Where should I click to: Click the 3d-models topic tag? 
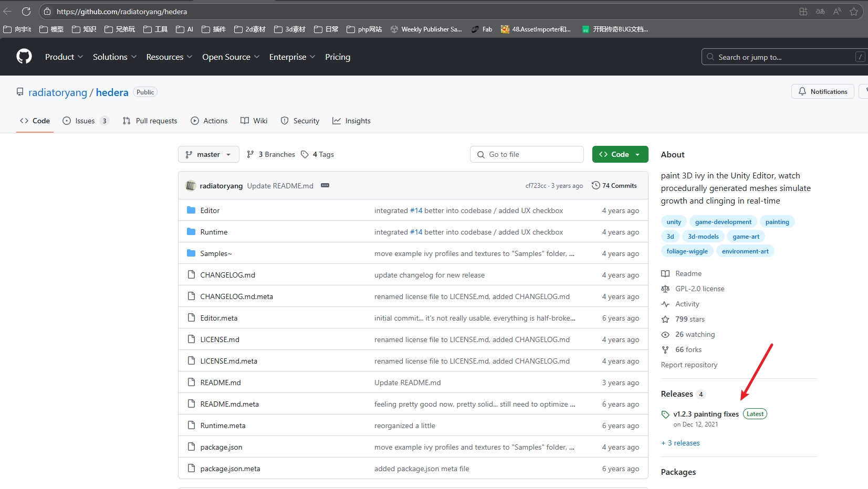(x=703, y=237)
